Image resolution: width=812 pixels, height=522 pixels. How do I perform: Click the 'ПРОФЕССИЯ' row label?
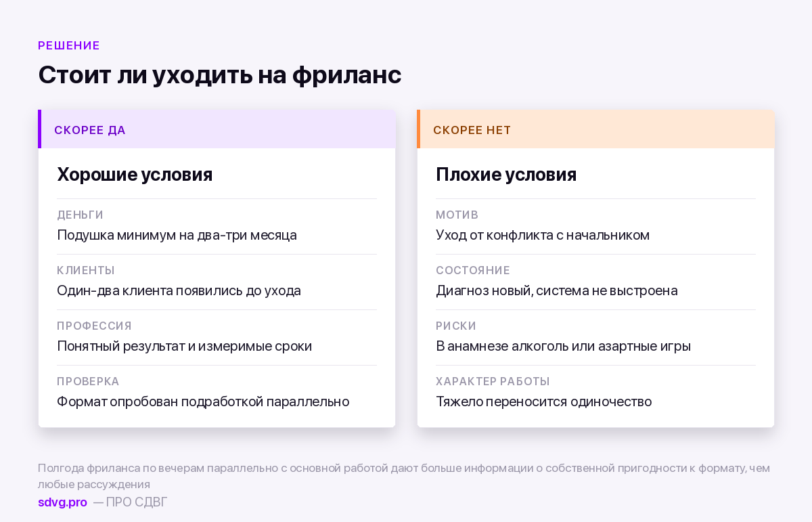point(94,326)
